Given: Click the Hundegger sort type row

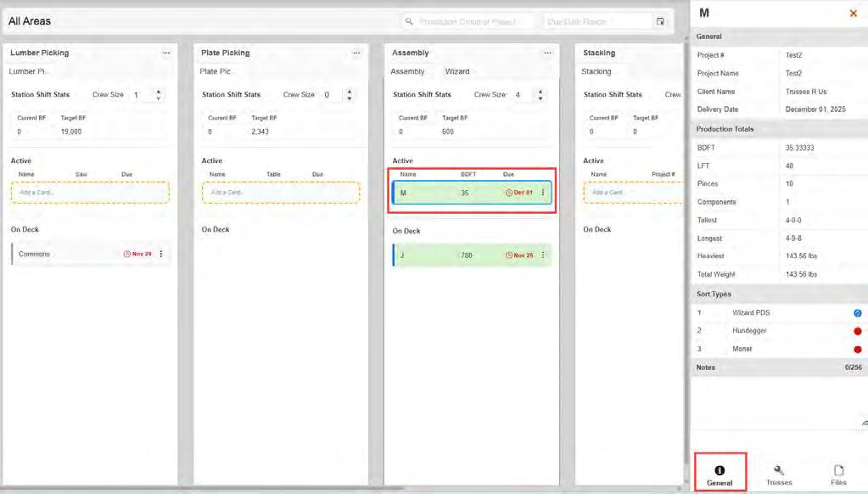Looking at the screenshot, I should [779, 331].
